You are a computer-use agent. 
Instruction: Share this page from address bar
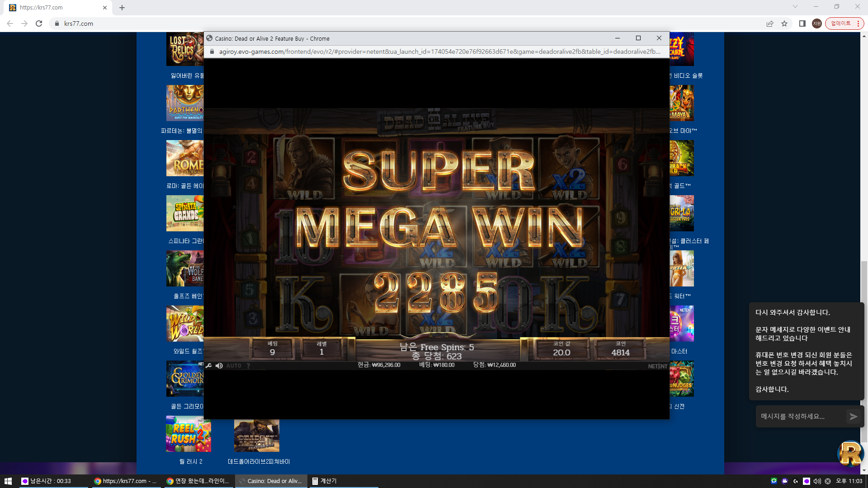[770, 23]
